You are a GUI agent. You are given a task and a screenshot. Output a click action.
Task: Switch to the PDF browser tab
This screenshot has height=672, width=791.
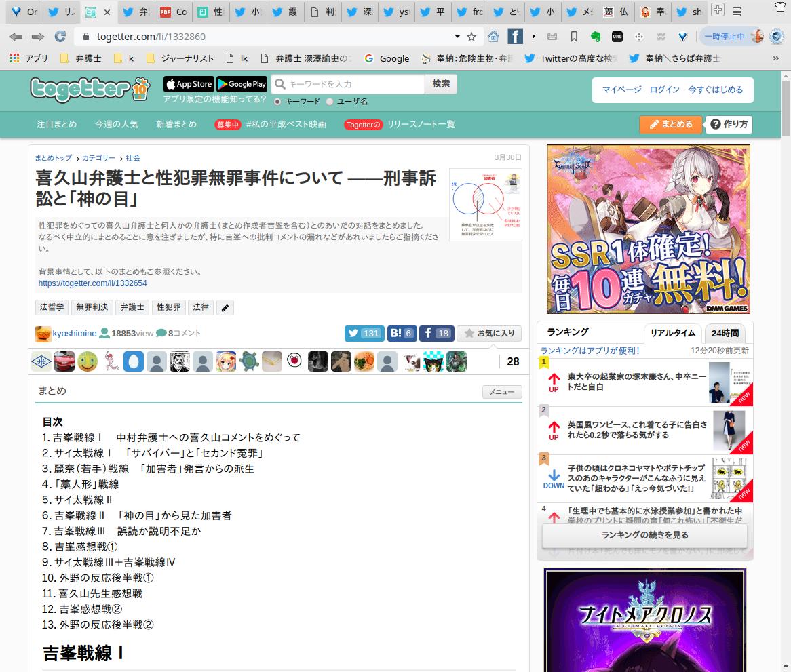(173, 12)
